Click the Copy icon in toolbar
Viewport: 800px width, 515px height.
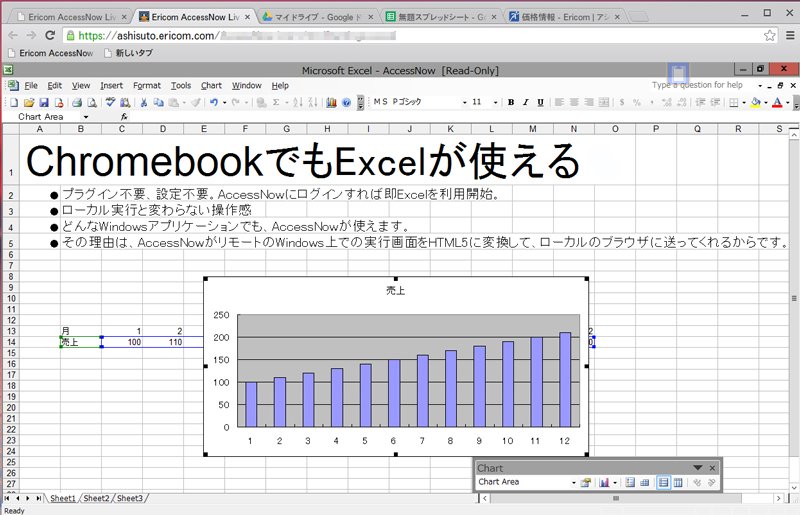tap(159, 103)
